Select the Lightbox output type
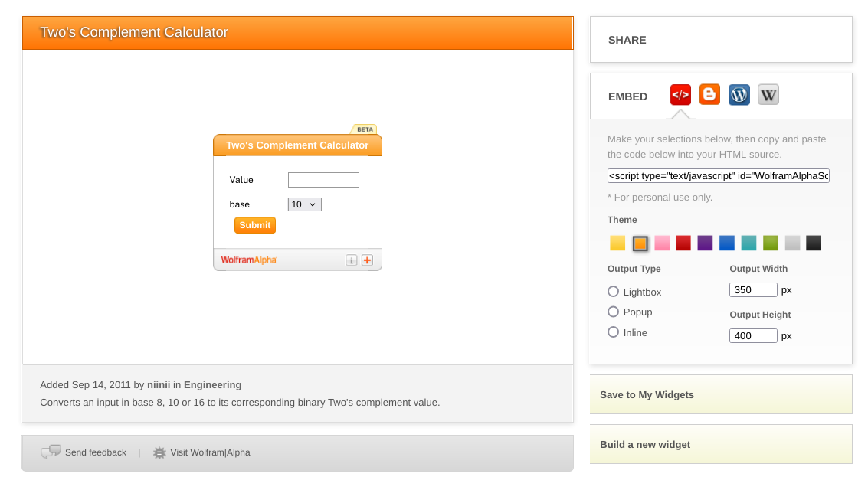Viewport: 868px width, 490px height. (x=613, y=292)
